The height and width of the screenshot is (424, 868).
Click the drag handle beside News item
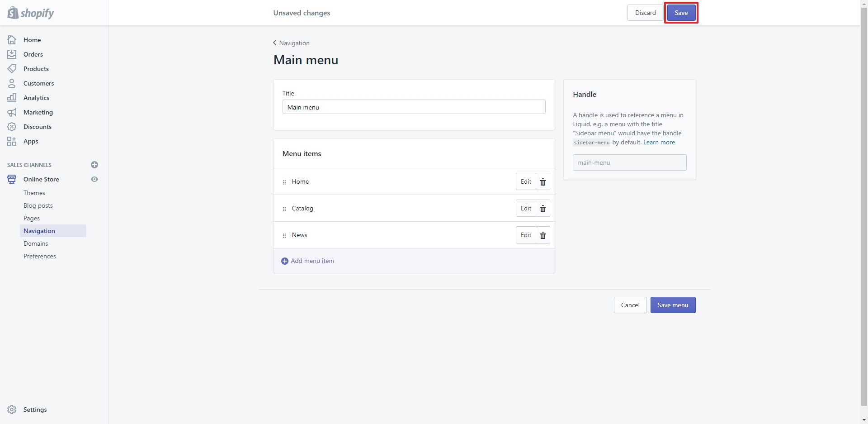284,236
